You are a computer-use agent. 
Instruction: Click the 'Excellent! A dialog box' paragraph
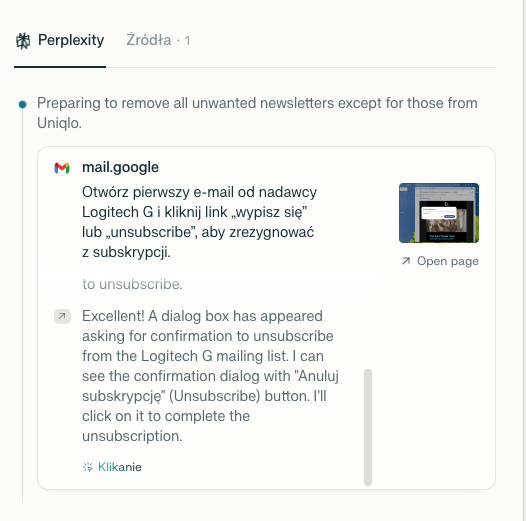click(x=210, y=376)
